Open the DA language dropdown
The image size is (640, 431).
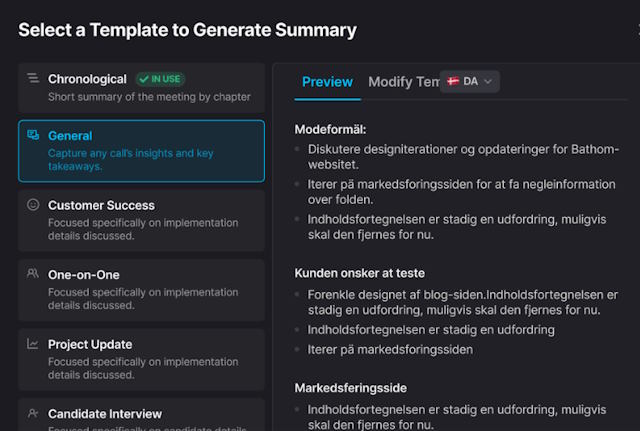(469, 81)
